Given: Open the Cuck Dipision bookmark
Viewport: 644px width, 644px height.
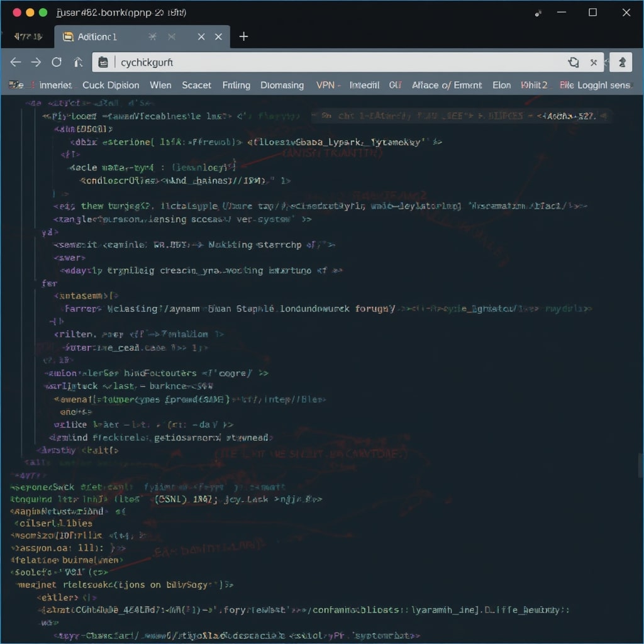Looking at the screenshot, I should (111, 85).
